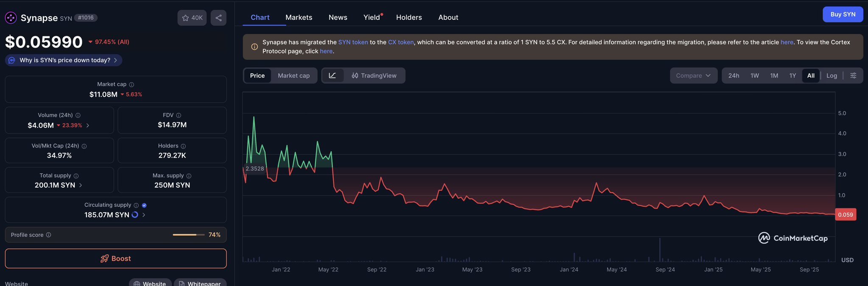Screen dimensions: 868x286
Task: Expand Circulating supply details chevron
Action: [144, 215]
